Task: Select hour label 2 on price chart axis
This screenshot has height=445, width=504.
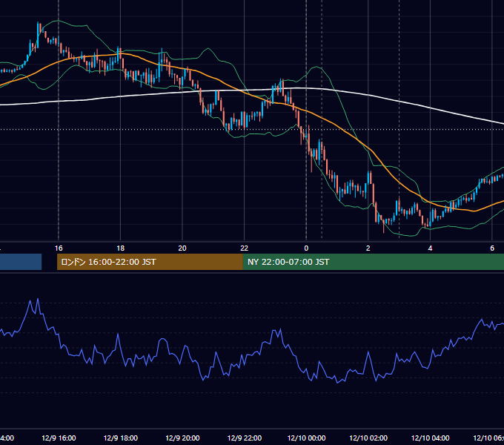Action: tap(368, 248)
